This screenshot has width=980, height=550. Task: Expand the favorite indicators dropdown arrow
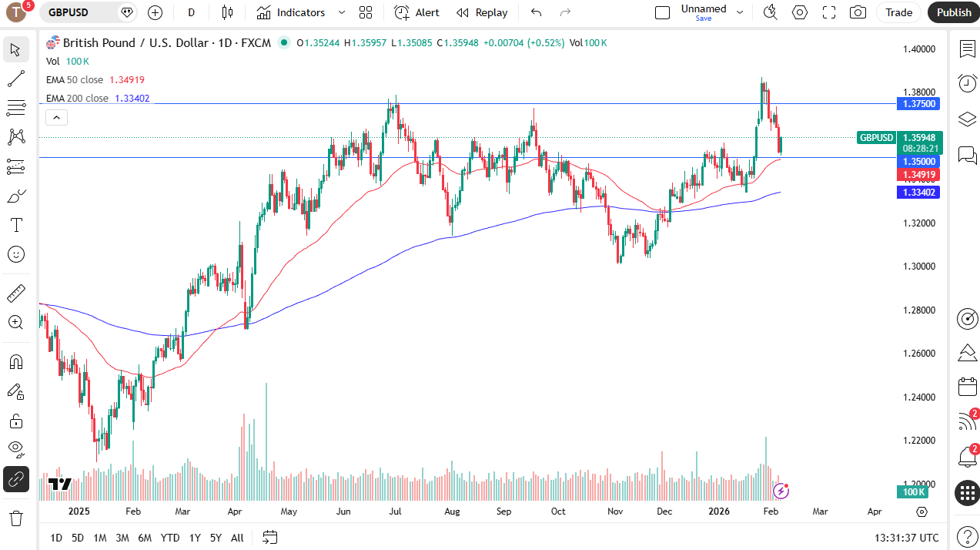pyautogui.click(x=342, y=12)
